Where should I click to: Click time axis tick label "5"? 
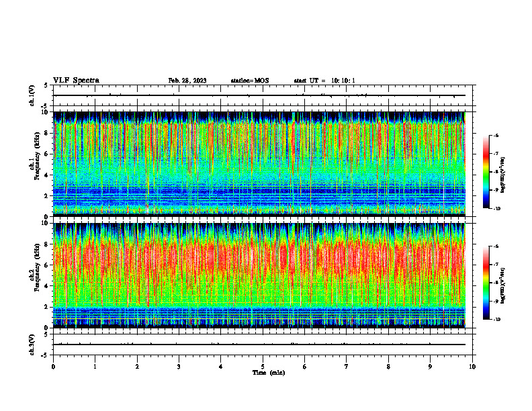[263, 367]
